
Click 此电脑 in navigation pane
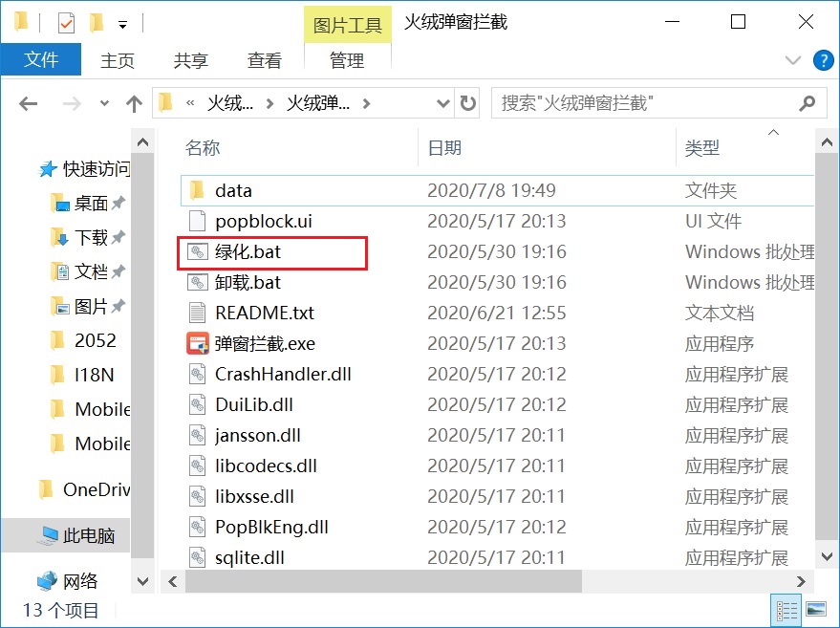(x=88, y=535)
